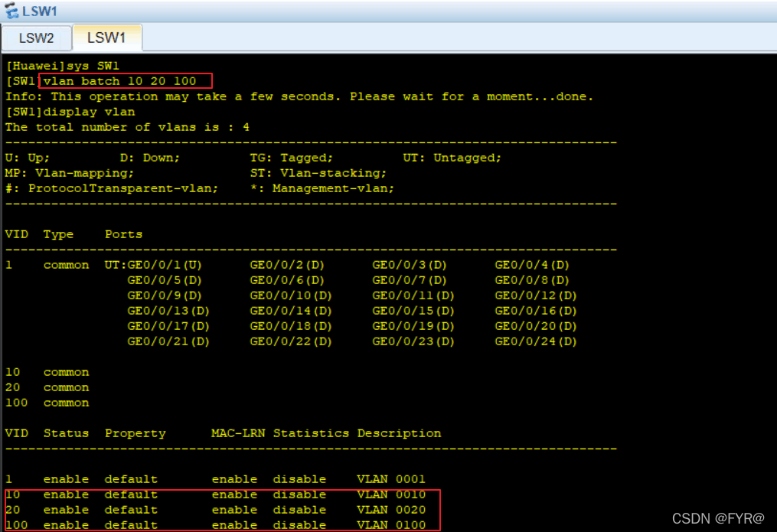Click the 'GE0/0/1(U)' port entry
The image size is (777, 532).
coord(165,265)
